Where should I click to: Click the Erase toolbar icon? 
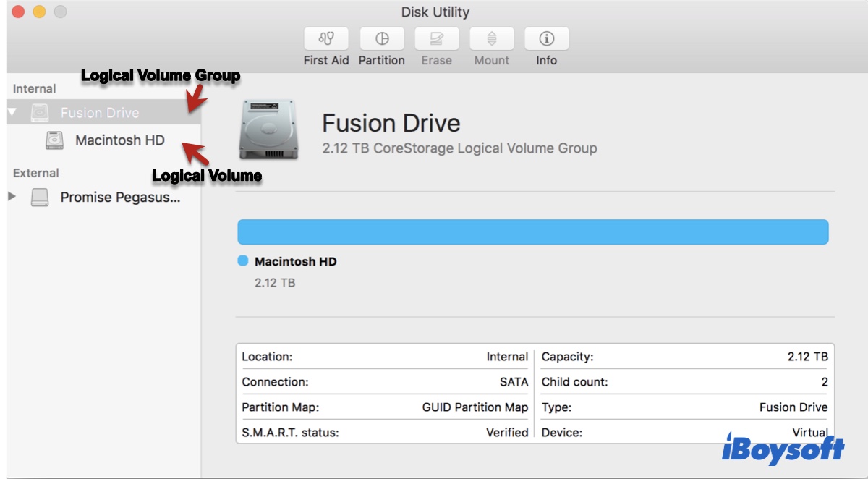tap(436, 38)
